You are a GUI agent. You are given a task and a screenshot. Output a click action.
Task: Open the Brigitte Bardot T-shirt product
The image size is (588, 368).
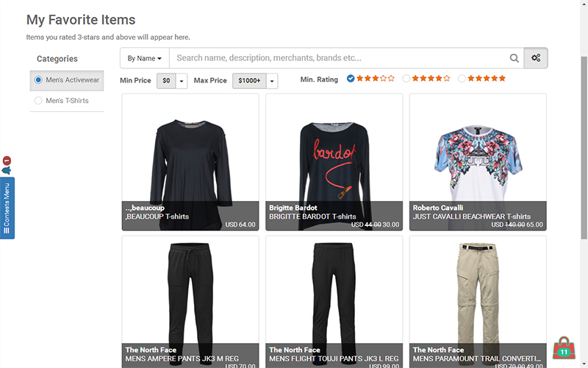coord(334,162)
